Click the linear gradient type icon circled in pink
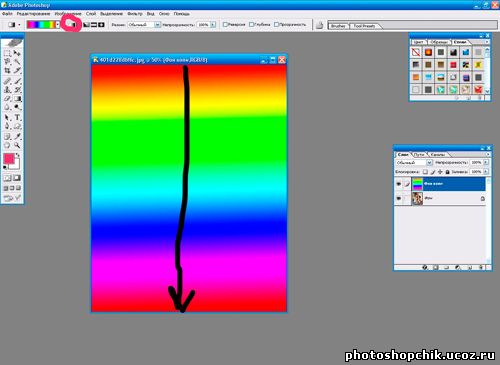 click(71, 24)
